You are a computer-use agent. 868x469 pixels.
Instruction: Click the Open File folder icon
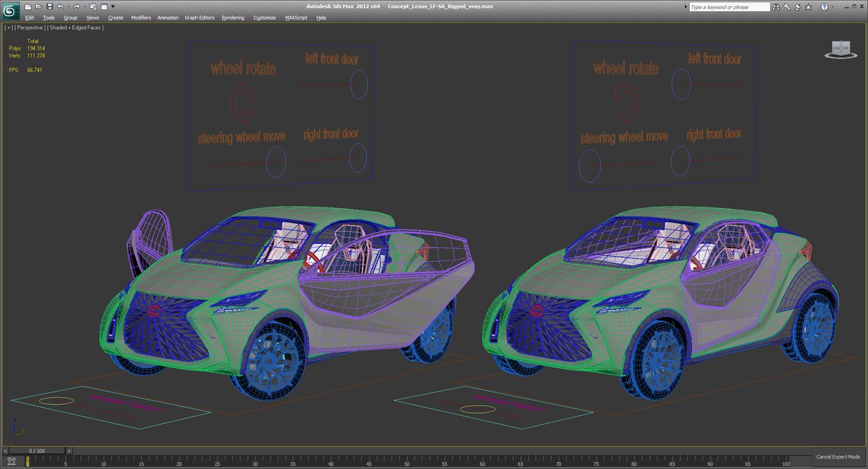39,7
